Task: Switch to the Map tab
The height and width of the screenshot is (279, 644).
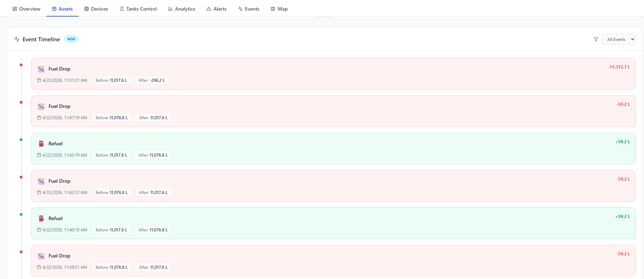Action: click(x=279, y=9)
